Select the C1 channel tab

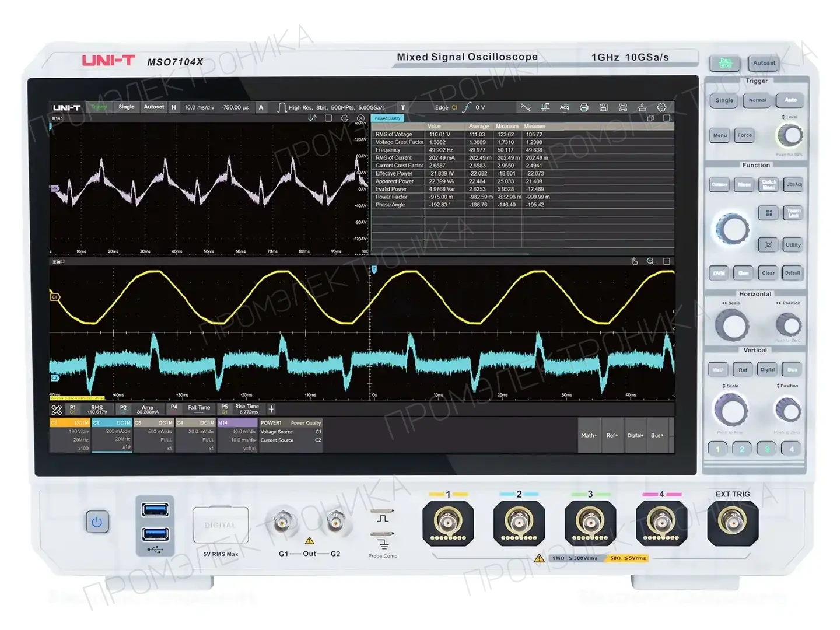(70, 435)
